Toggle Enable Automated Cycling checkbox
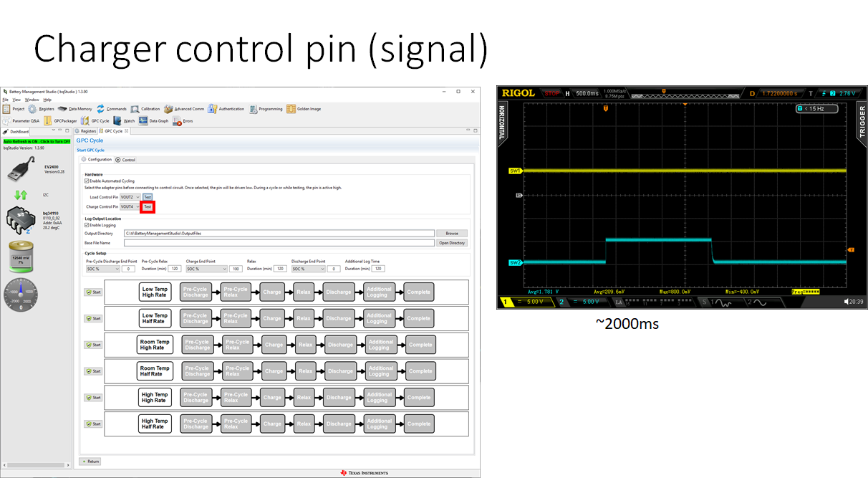868x478 pixels. (87, 181)
